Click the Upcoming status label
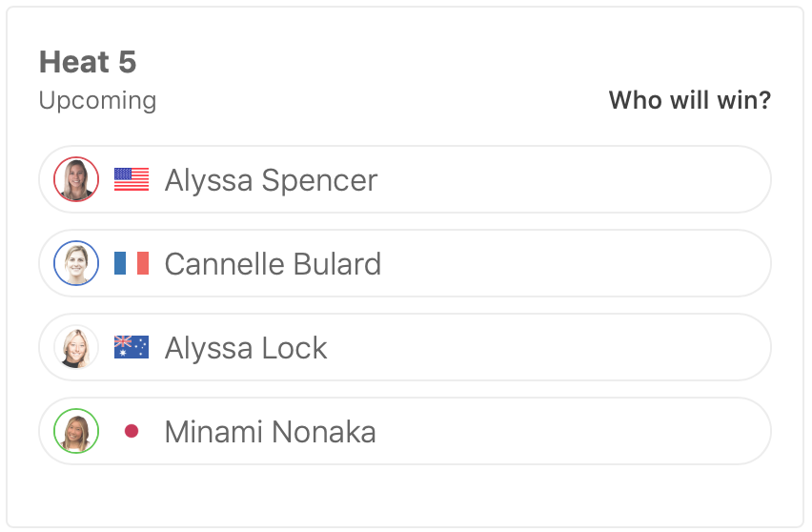The height and width of the screenshot is (532, 812). point(97,100)
